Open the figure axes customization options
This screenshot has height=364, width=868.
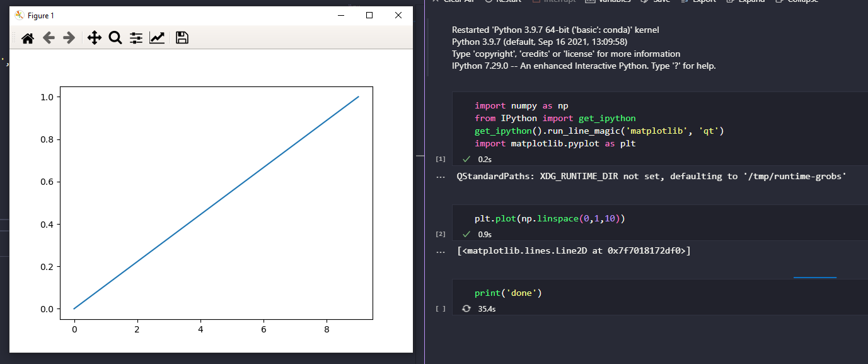(x=158, y=38)
